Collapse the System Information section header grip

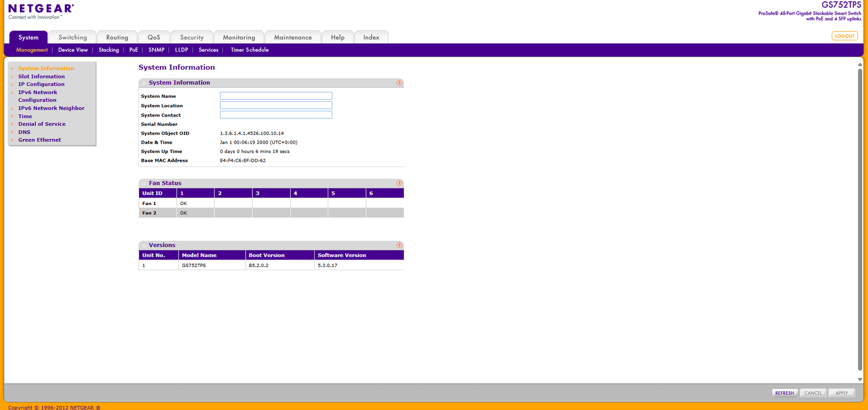coord(144,83)
